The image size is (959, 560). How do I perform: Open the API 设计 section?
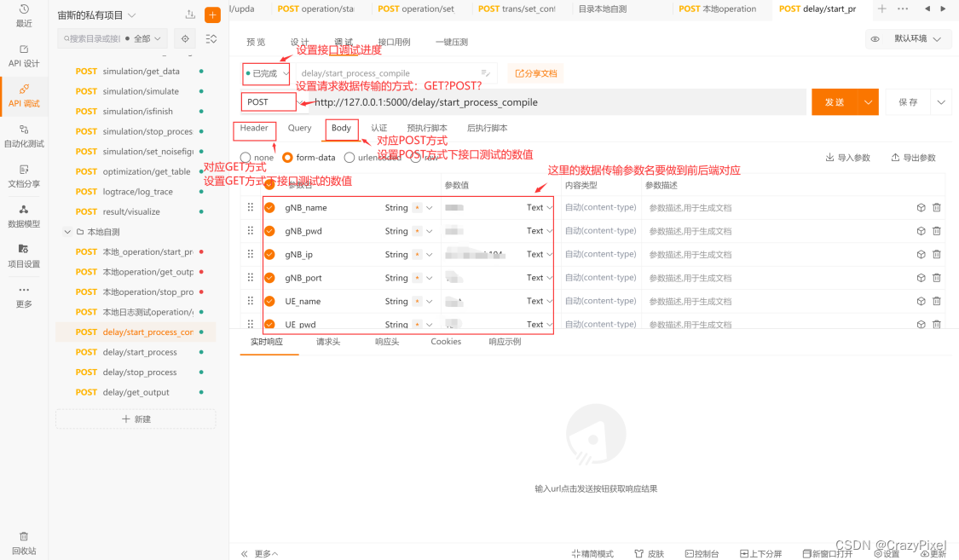pos(24,55)
